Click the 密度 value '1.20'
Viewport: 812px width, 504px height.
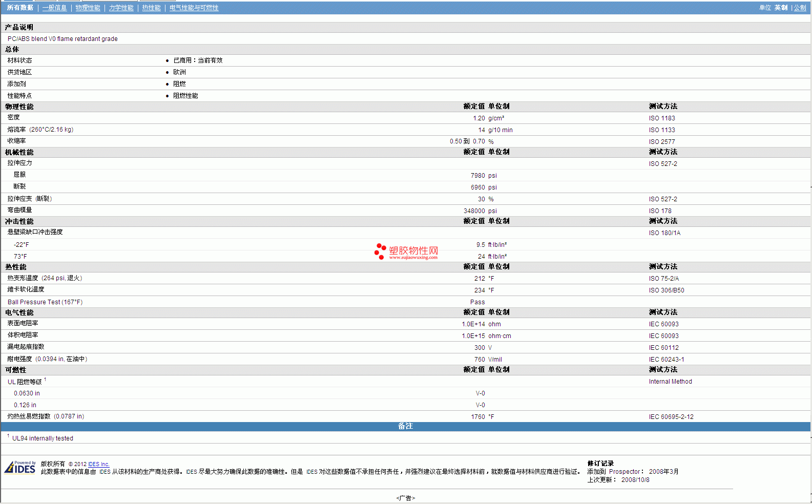pyautogui.click(x=478, y=118)
